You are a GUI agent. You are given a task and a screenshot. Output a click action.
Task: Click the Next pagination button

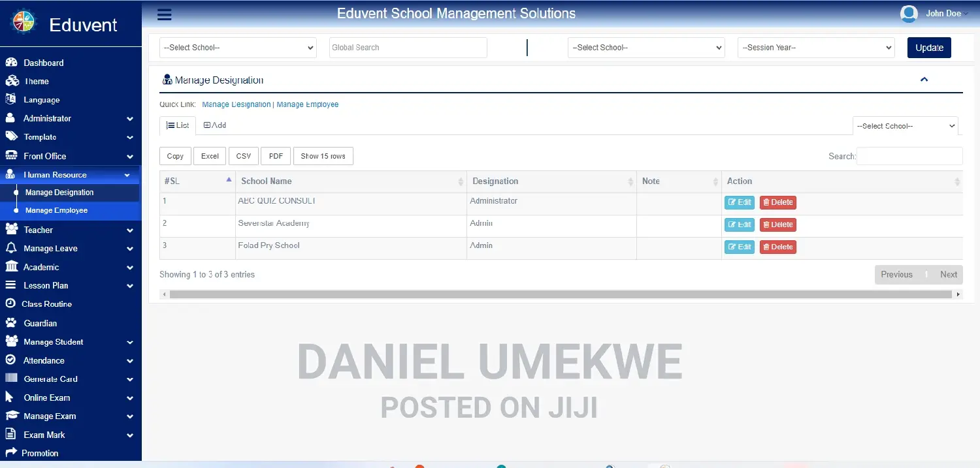[949, 275]
